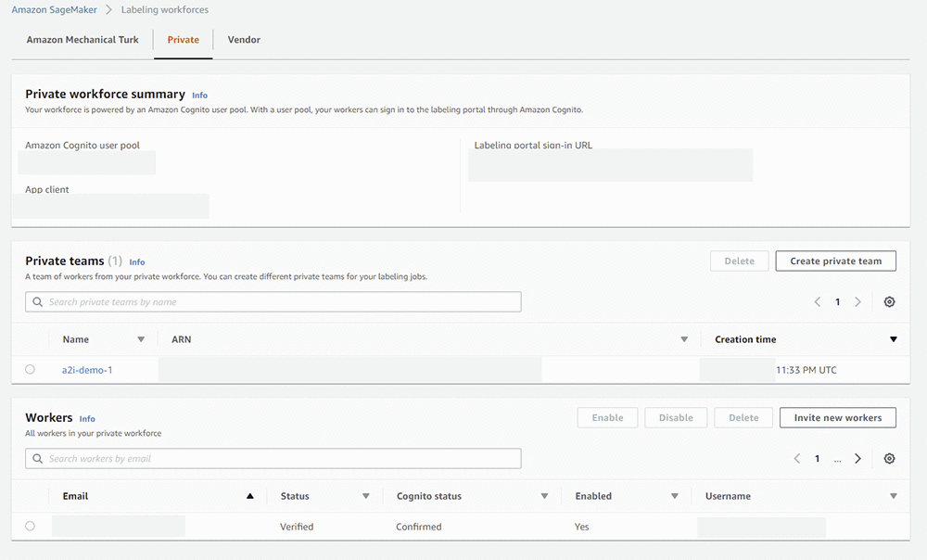Go to next page of private teams
The image size is (927, 560).
click(858, 302)
